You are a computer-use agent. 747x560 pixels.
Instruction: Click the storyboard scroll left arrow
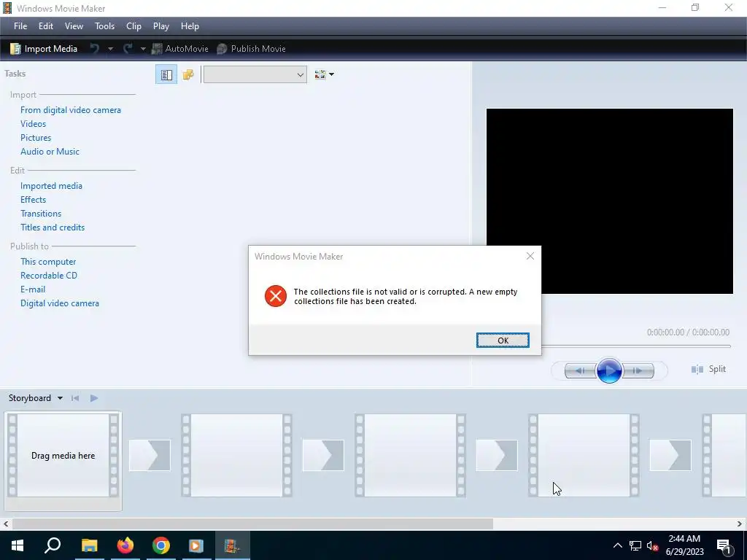[6, 524]
